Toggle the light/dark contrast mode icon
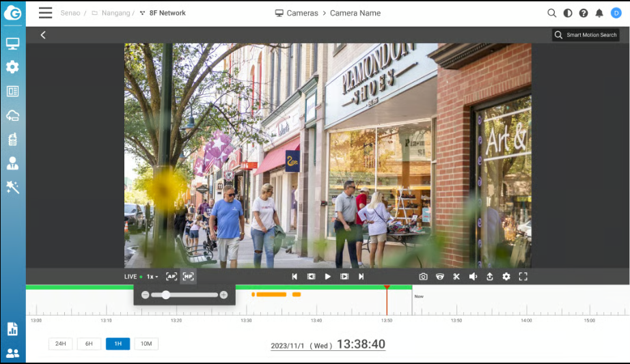This screenshot has height=364, width=630. pos(568,13)
